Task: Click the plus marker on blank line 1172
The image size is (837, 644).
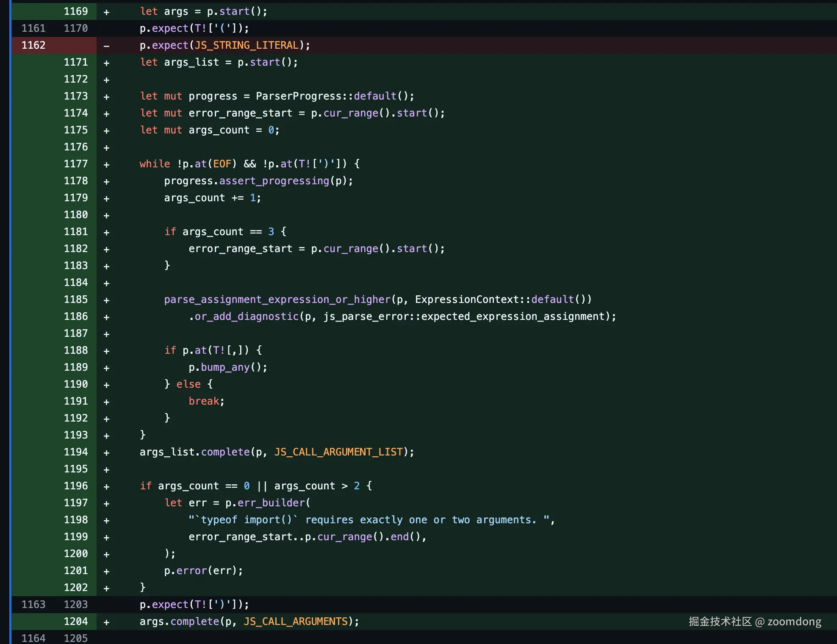Action: pos(106,80)
